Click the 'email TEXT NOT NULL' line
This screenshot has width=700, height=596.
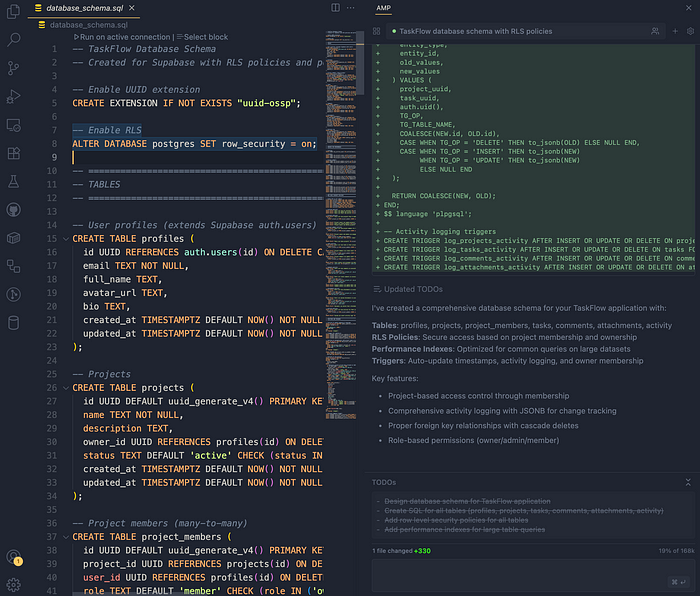pyautogui.click(x=136, y=266)
